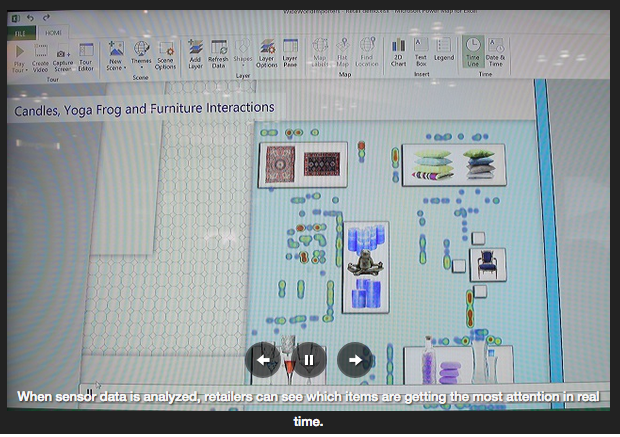Toggle Map Labels
Screen dimensions: 620x437
[320, 52]
